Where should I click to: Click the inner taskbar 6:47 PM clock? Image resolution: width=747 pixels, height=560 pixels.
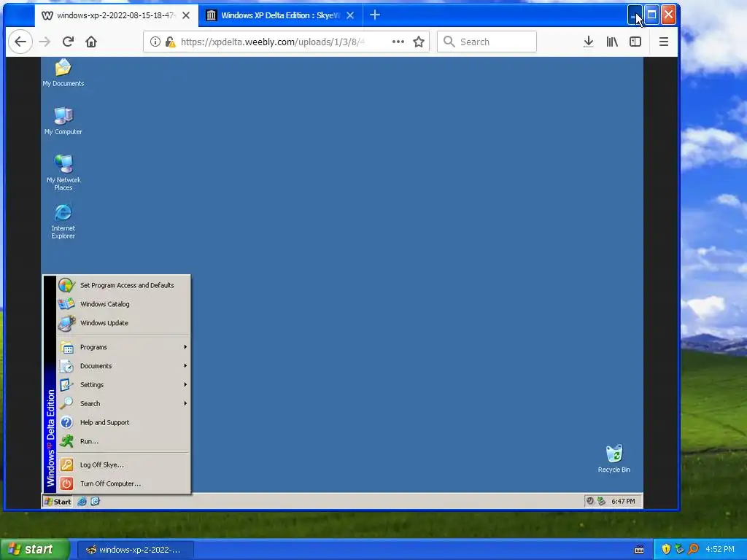click(623, 502)
